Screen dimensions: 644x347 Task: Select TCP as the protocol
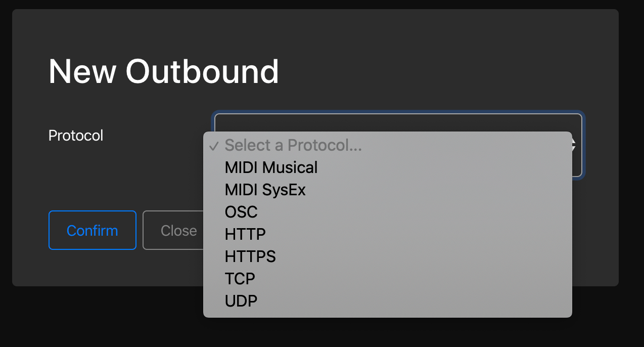pos(240,279)
